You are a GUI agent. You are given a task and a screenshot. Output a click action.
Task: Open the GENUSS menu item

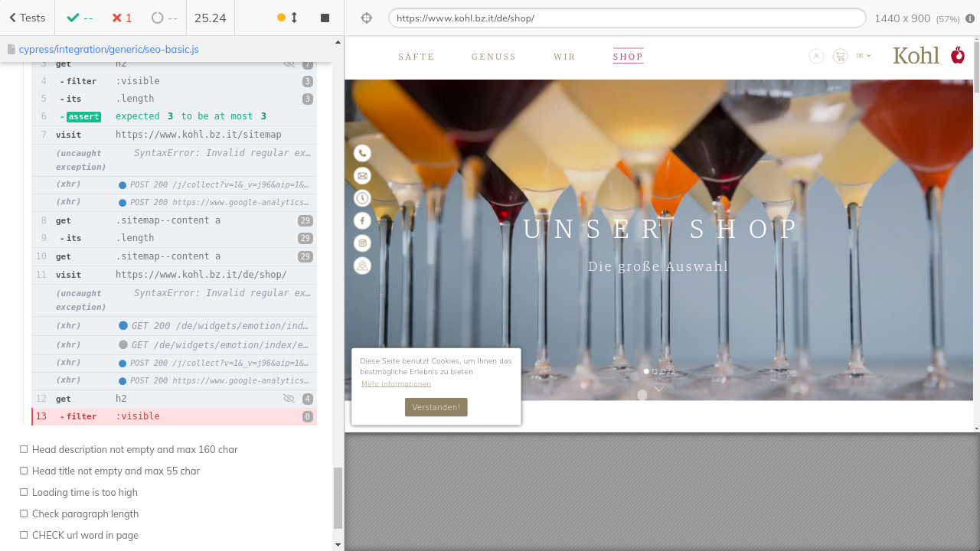(x=494, y=57)
